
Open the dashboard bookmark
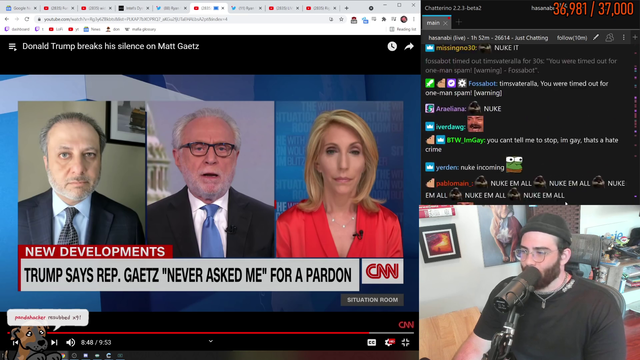[x=17, y=29]
